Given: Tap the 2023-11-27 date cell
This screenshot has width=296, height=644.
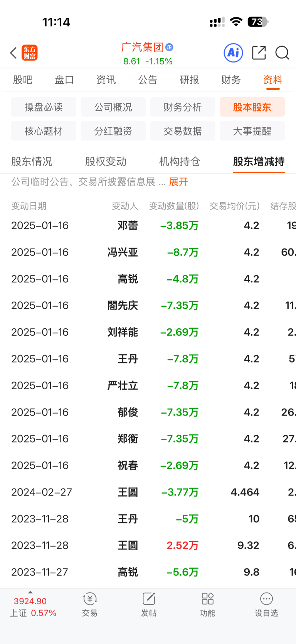Looking at the screenshot, I should (40, 572).
